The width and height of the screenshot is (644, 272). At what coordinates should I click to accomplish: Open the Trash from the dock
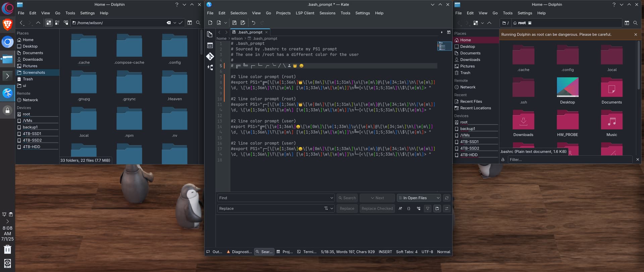point(7,249)
